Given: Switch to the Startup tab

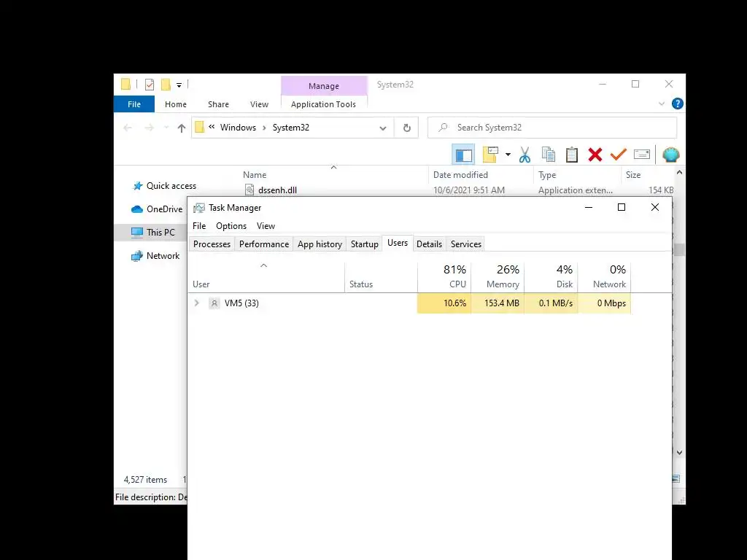Looking at the screenshot, I should click(365, 244).
